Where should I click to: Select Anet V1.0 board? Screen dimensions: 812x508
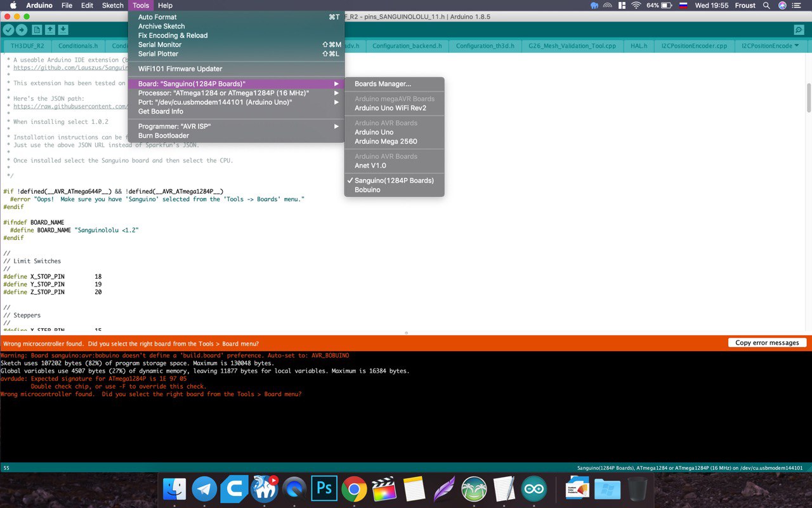[394, 166]
